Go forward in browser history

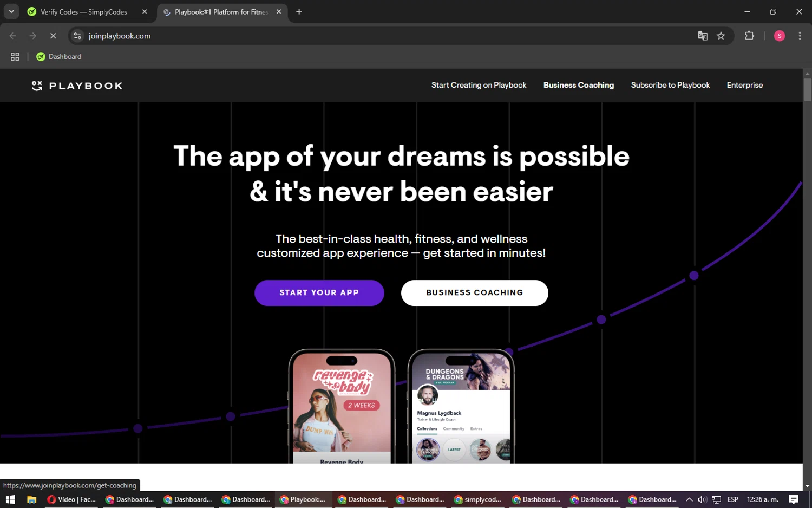pyautogui.click(x=33, y=36)
